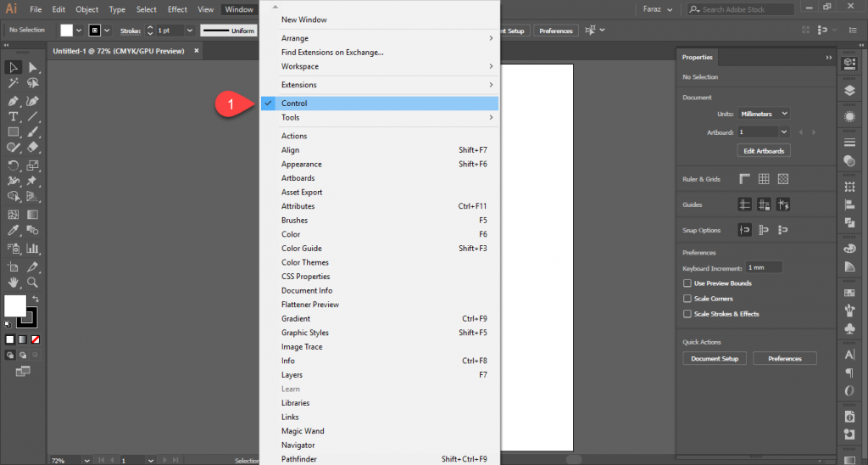Click the None red-slash swatch in toolbox

[36, 339]
